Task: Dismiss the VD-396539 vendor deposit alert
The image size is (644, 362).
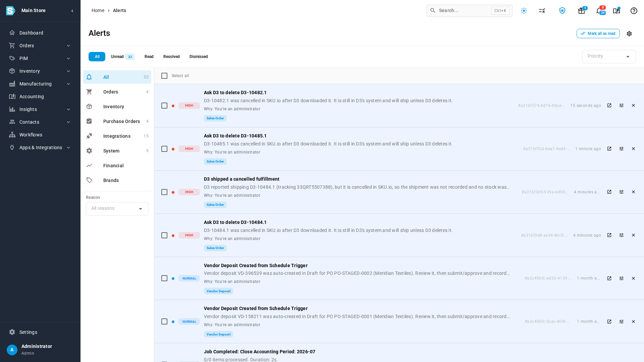Action: click(x=633, y=279)
